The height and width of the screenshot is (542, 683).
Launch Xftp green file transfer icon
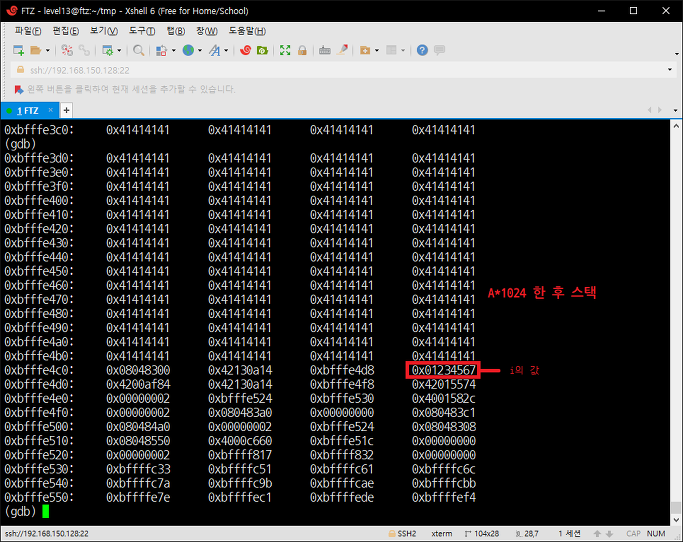tap(262, 51)
